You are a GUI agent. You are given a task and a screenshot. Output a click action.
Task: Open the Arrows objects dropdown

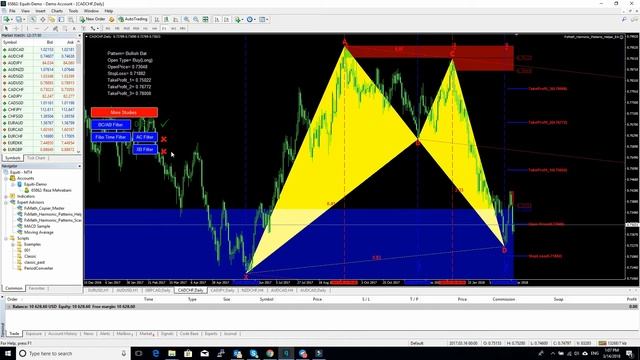tap(94, 28)
